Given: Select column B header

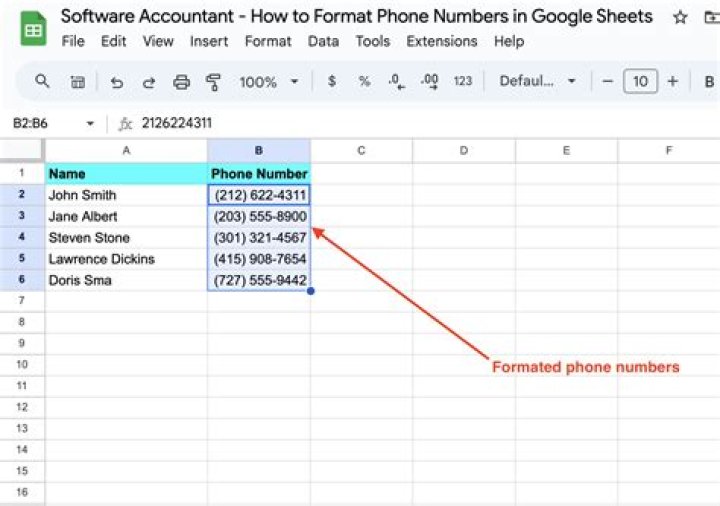Looking at the screenshot, I should [259, 151].
